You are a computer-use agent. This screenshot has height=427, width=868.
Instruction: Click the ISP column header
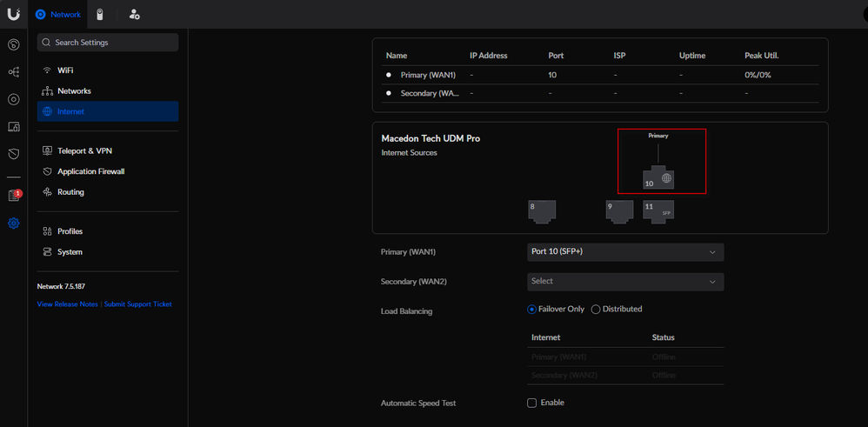click(619, 56)
